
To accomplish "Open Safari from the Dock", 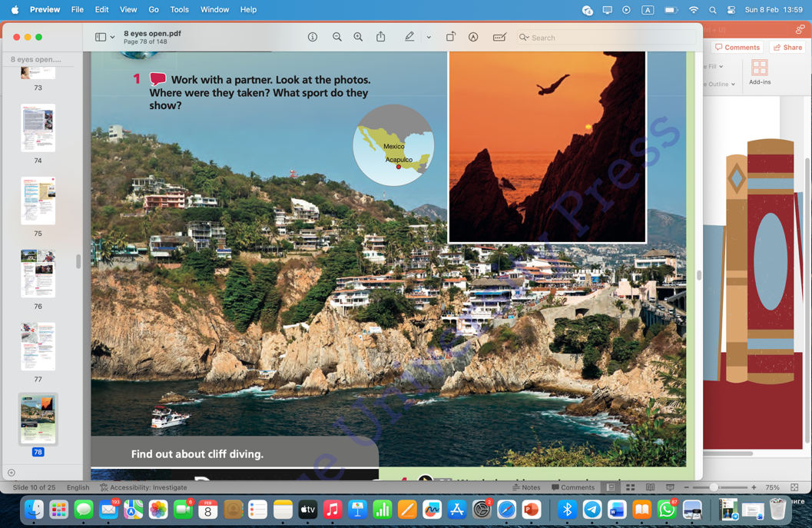I will coord(506,510).
